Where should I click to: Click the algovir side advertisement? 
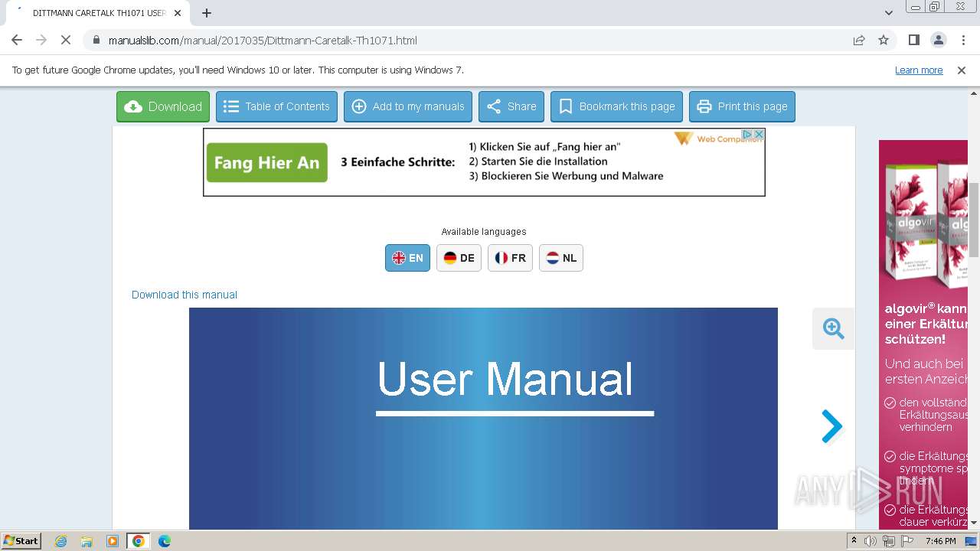923,334
